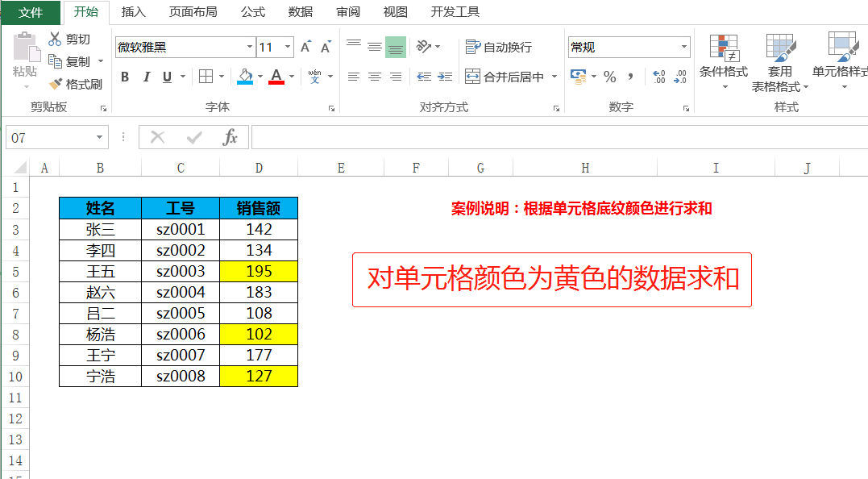Select column D header
Viewport: 868px width, 479px height.
pyautogui.click(x=259, y=168)
